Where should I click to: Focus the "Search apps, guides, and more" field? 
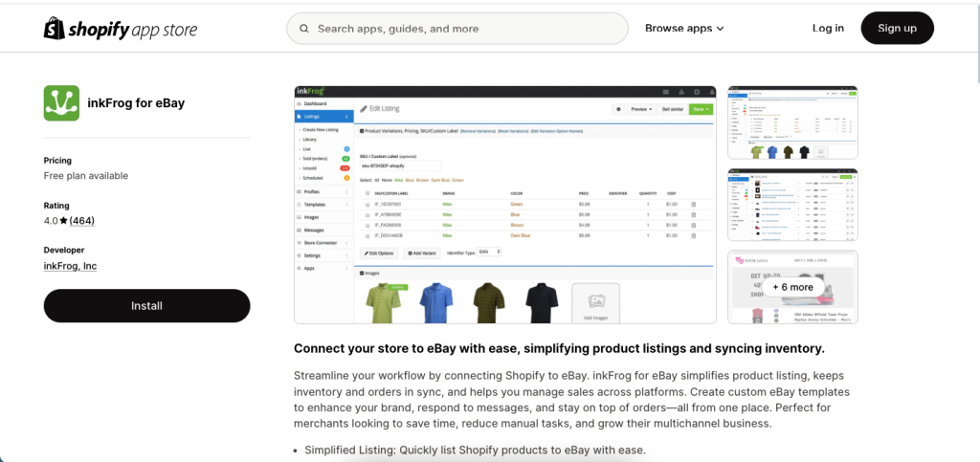pos(457,29)
